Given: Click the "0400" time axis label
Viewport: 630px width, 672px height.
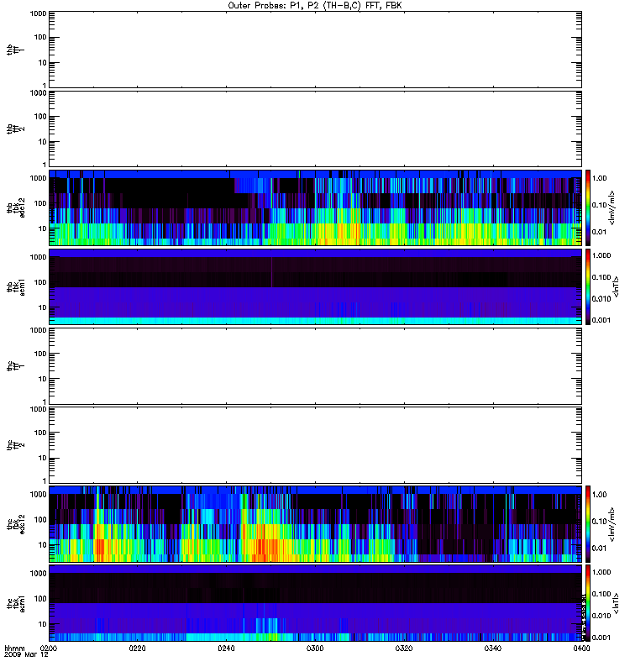Looking at the screenshot, I should [x=581, y=648].
